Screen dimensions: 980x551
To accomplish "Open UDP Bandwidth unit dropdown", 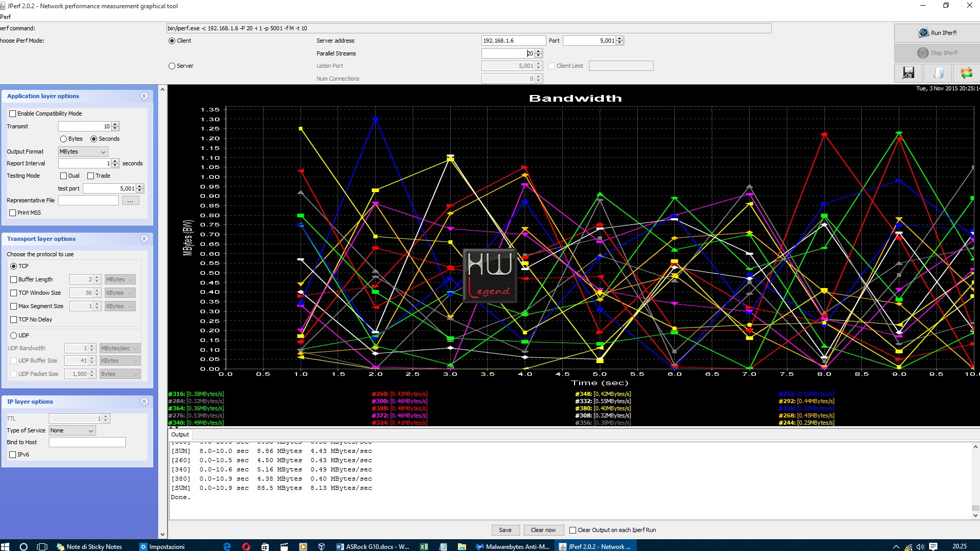I will tap(120, 348).
